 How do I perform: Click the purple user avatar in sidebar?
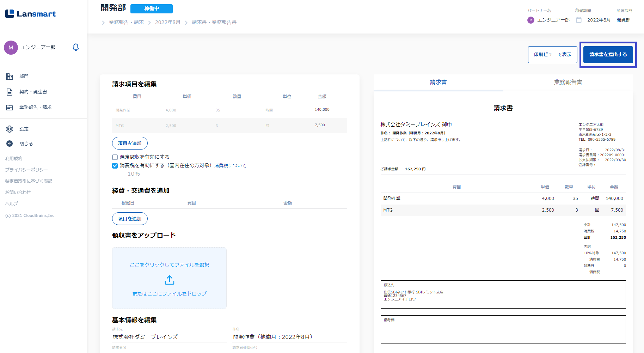click(x=11, y=48)
